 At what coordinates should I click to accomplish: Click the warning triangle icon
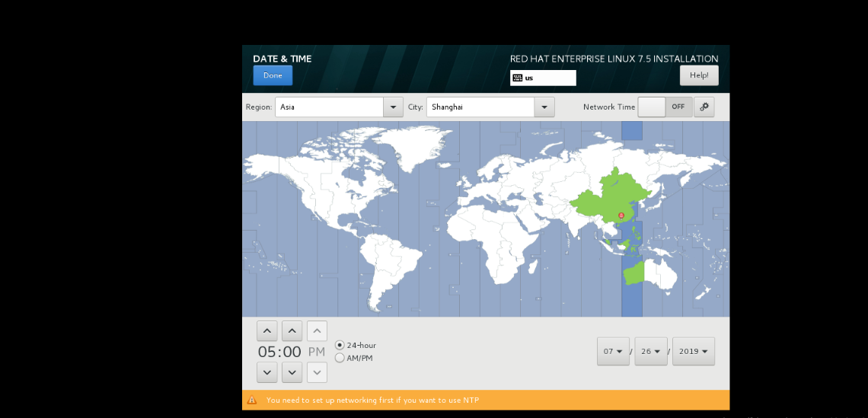[252, 400]
